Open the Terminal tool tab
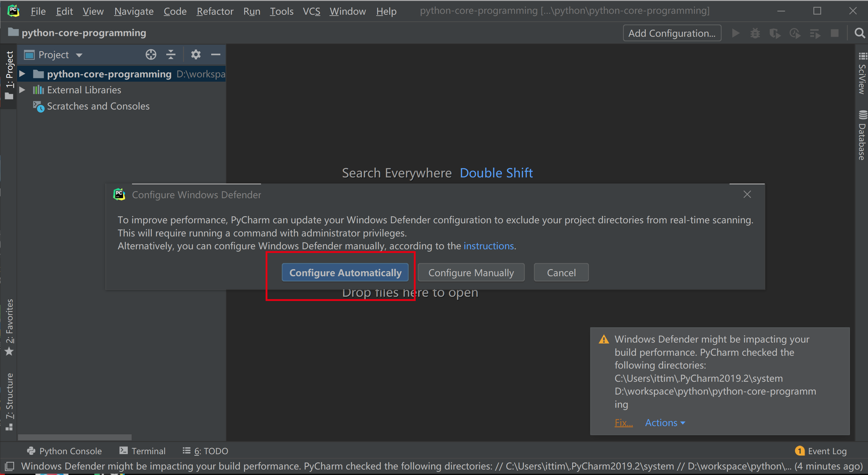The height and width of the screenshot is (475, 868). point(142,451)
